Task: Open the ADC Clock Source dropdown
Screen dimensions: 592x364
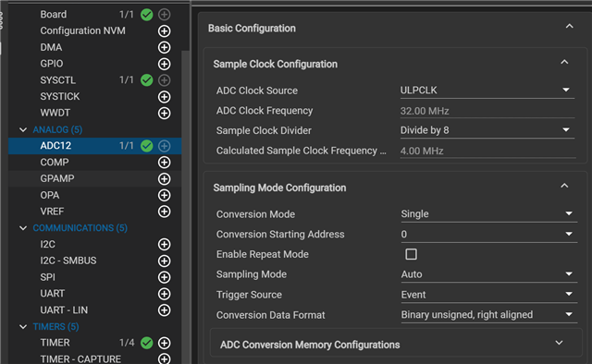Action: point(487,91)
